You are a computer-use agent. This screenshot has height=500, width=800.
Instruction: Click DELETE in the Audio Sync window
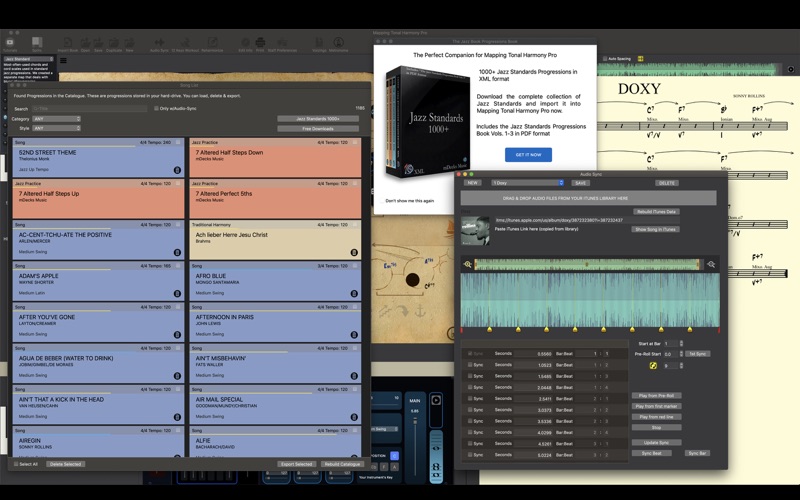click(x=666, y=183)
